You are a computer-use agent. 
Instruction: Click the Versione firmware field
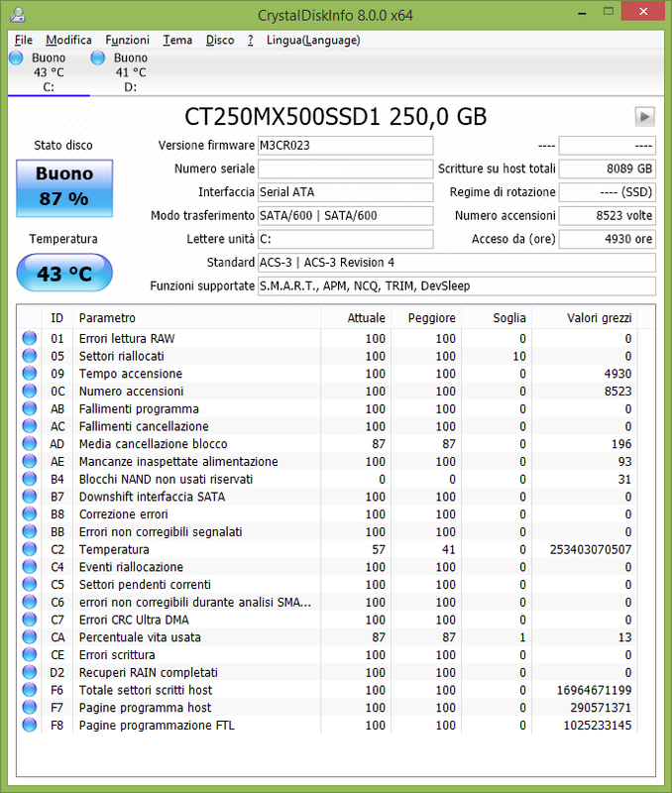pos(345,146)
